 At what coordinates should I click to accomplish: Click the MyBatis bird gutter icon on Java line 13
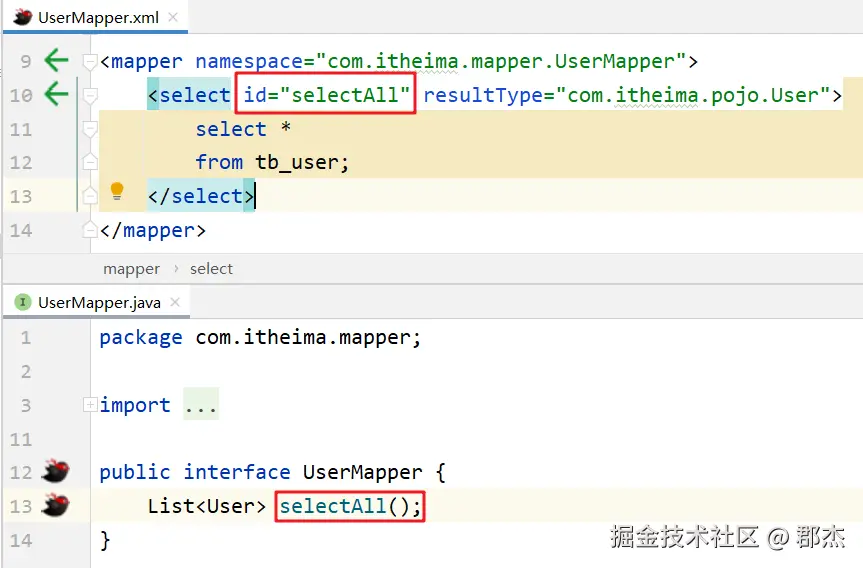coord(56,505)
